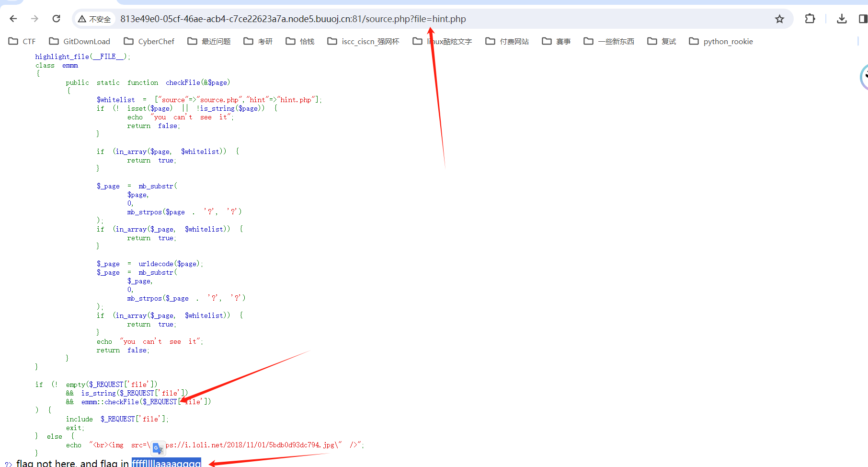Open the GitDownLoad bookmark folder

(x=80, y=41)
